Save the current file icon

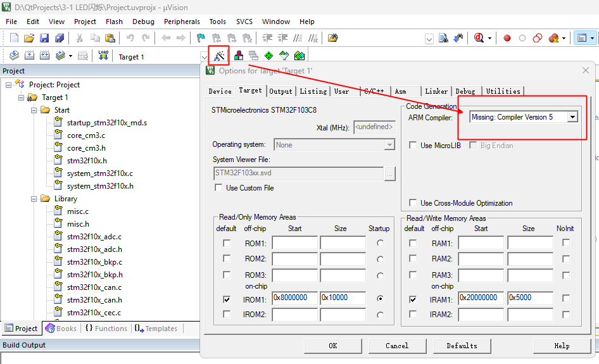(x=44, y=38)
